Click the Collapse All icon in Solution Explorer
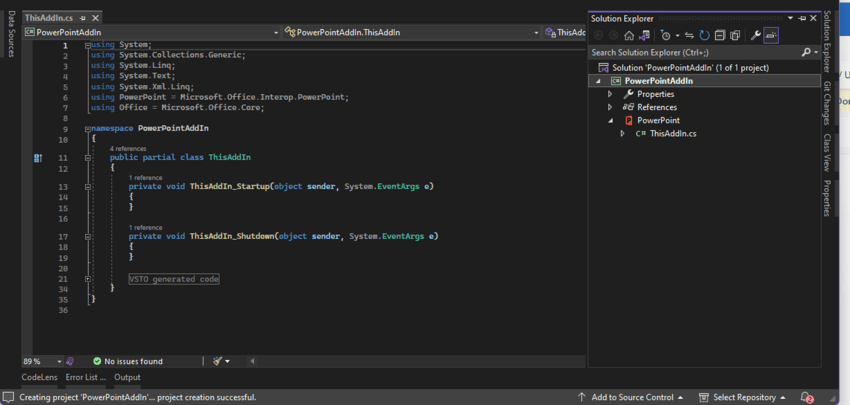This screenshot has width=850, height=405. [x=719, y=35]
